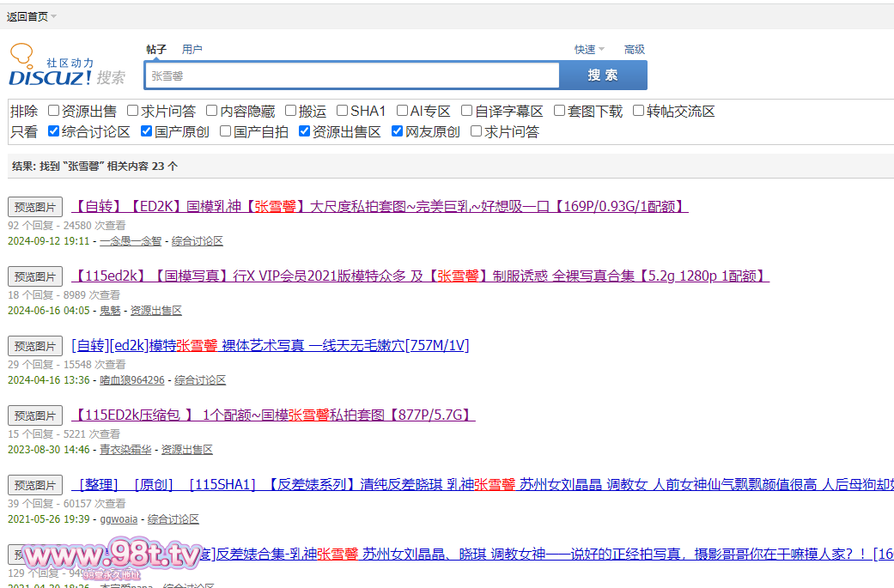The image size is (894, 588).
Task: Open the 高级 advanced search link
Action: tap(635, 50)
